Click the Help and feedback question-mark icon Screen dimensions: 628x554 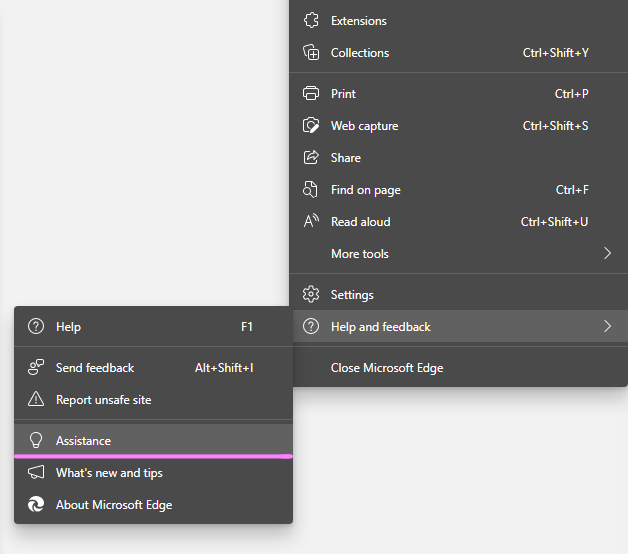311,326
